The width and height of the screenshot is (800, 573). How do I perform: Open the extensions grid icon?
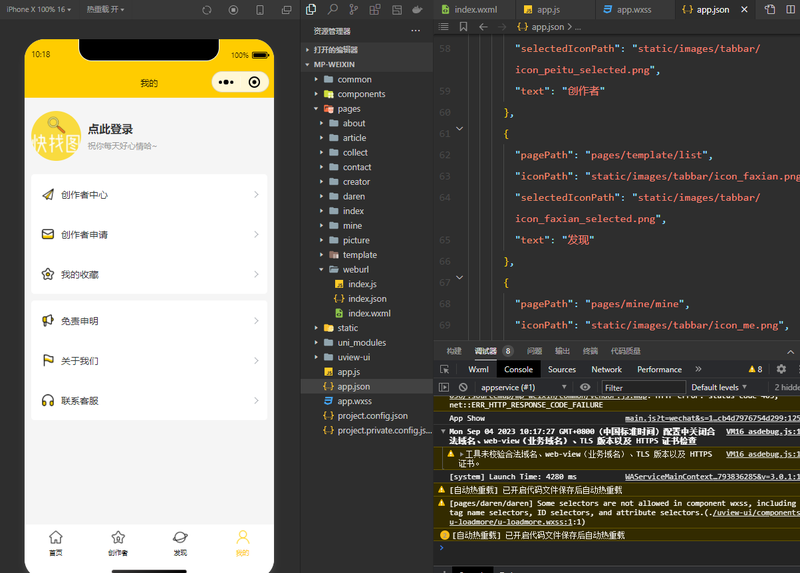375,9
